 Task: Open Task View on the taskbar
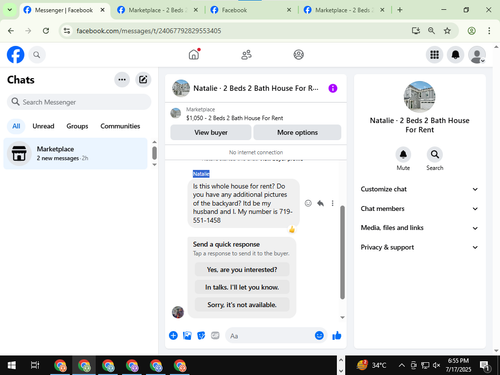click(x=35, y=365)
